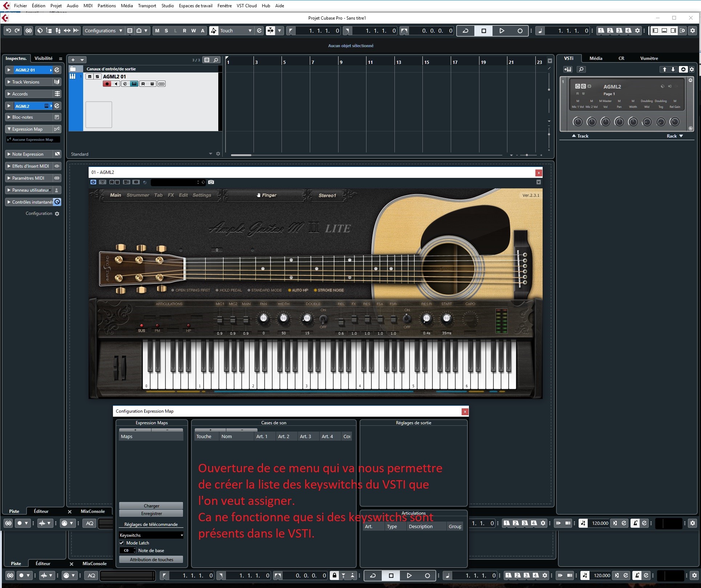The height and width of the screenshot is (588, 701).
Task: Start playback in the transport bar
Action: [x=502, y=30]
